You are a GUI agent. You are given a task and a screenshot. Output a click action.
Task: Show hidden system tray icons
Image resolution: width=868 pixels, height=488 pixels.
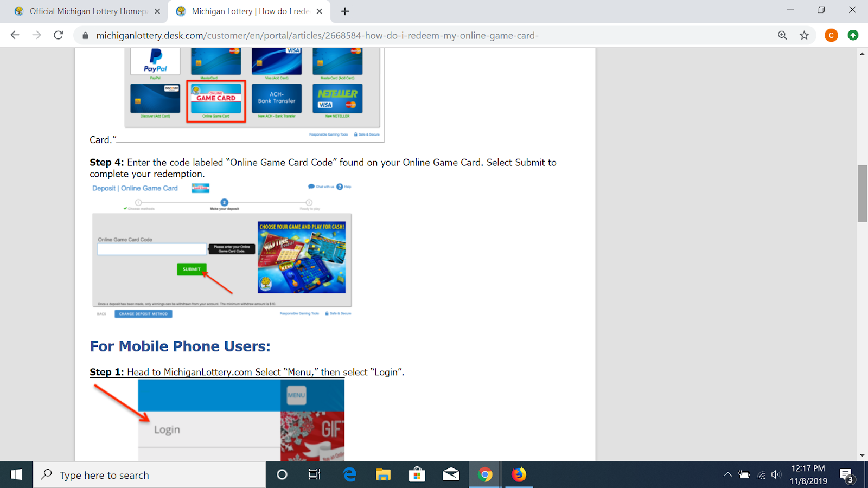click(x=727, y=475)
